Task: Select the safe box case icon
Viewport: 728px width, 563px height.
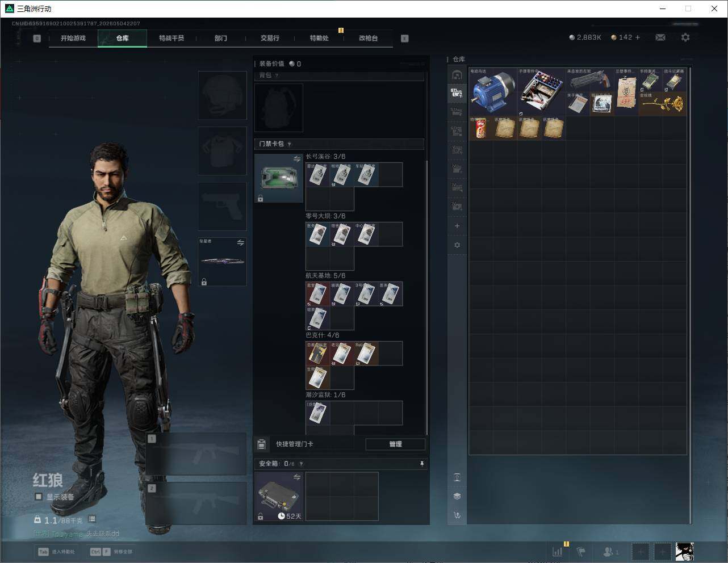Action: coord(279,496)
